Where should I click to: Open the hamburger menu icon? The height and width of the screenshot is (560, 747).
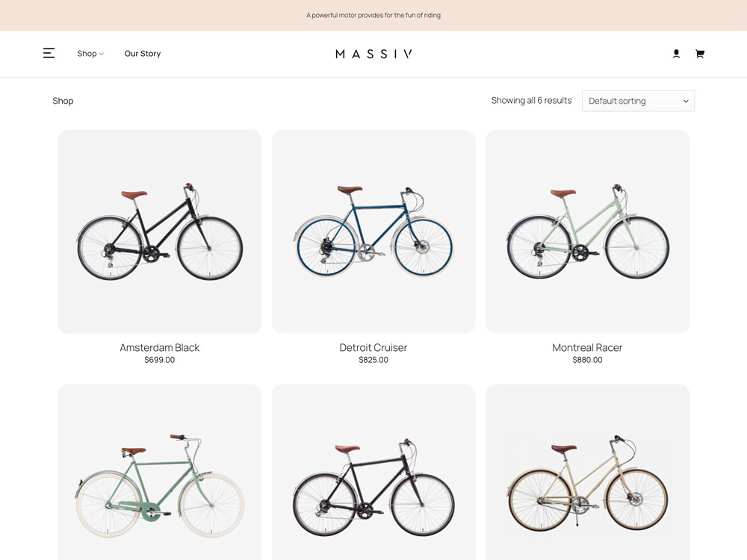[x=49, y=53]
